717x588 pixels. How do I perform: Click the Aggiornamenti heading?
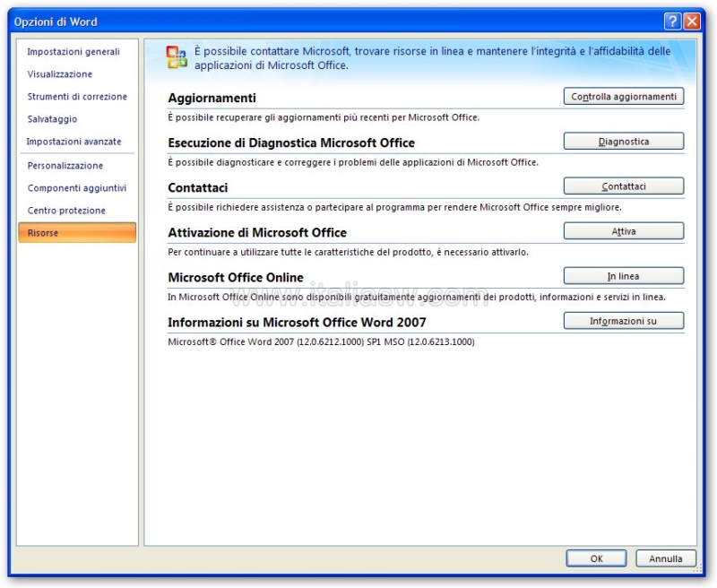(x=212, y=98)
